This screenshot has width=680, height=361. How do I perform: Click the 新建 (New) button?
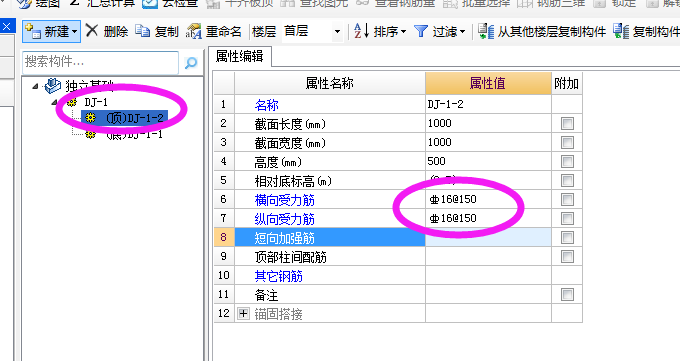[x=51, y=31]
